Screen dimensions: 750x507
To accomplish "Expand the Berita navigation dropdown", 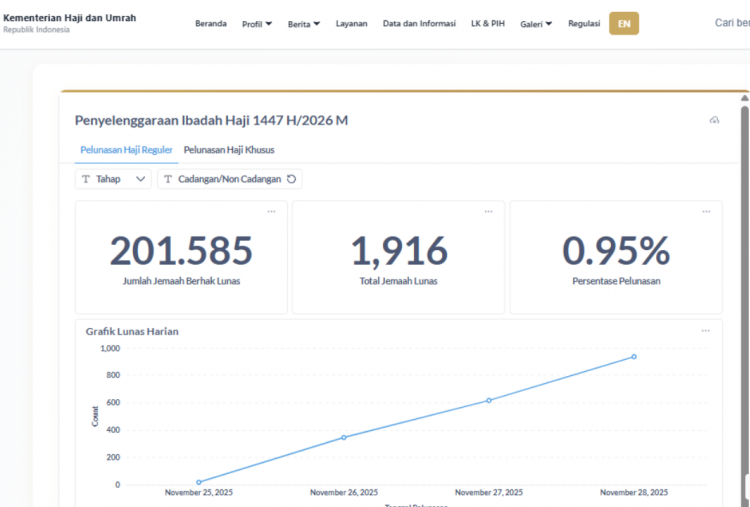I will pyautogui.click(x=304, y=23).
